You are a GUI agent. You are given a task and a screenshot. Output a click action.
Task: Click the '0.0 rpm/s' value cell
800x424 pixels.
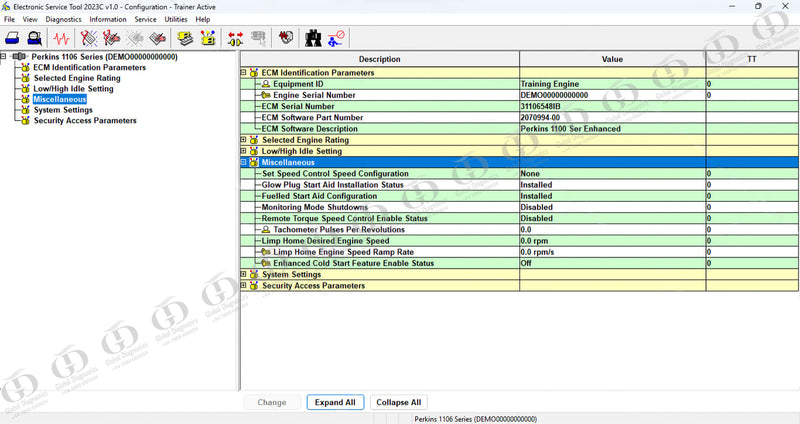[x=612, y=252]
